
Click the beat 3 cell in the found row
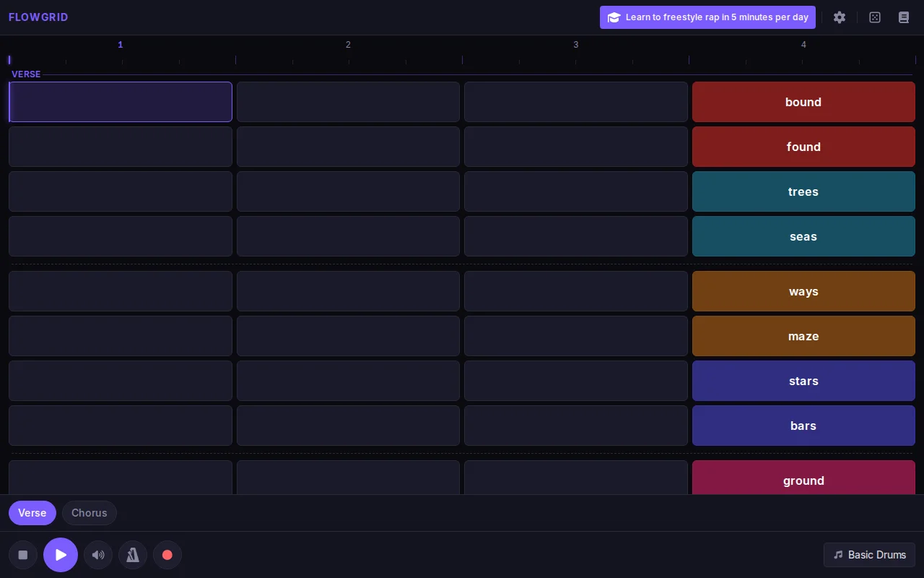pyautogui.click(x=576, y=147)
